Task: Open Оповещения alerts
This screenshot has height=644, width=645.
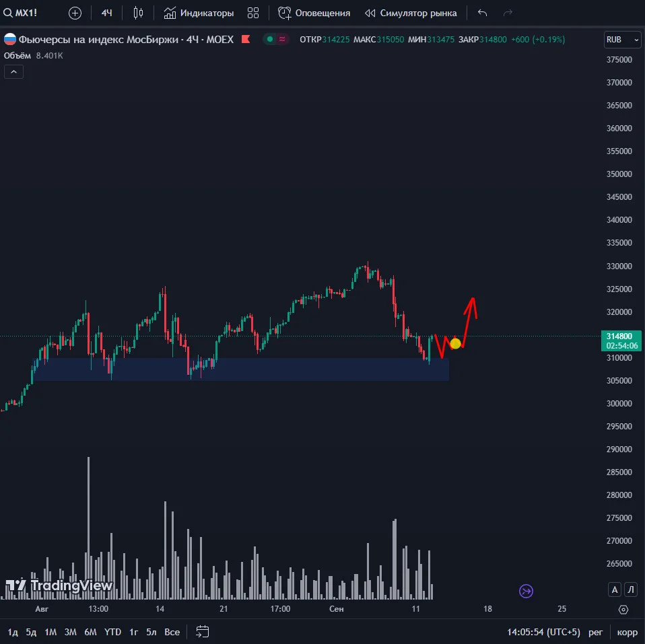Action: point(314,13)
